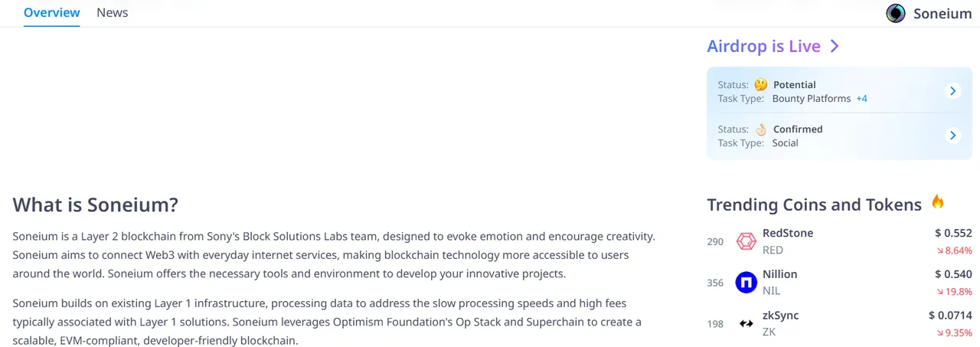Viewport: 980px width, 347px height.
Task: Expand the Confirmed airdrop row chevron
Action: click(953, 136)
